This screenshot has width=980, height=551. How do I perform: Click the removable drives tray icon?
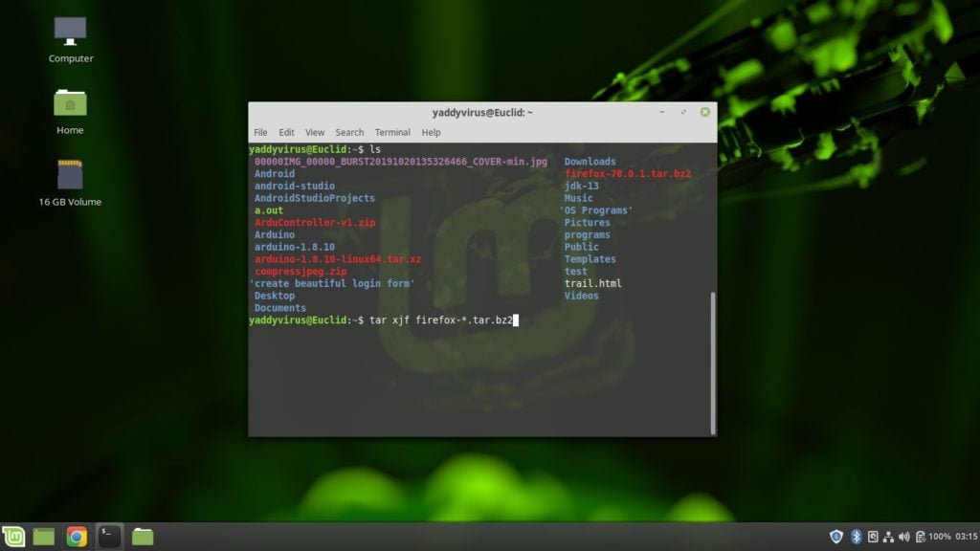coord(873,537)
